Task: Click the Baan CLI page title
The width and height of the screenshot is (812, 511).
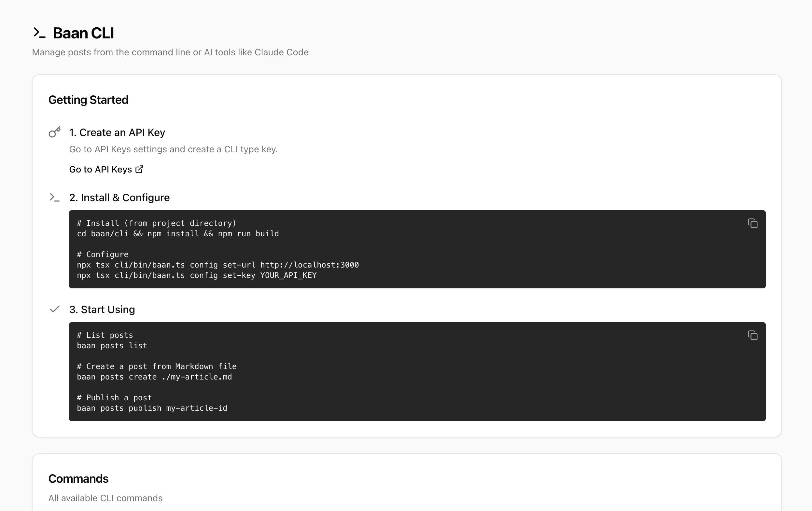Action: pyautogui.click(x=83, y=33)
